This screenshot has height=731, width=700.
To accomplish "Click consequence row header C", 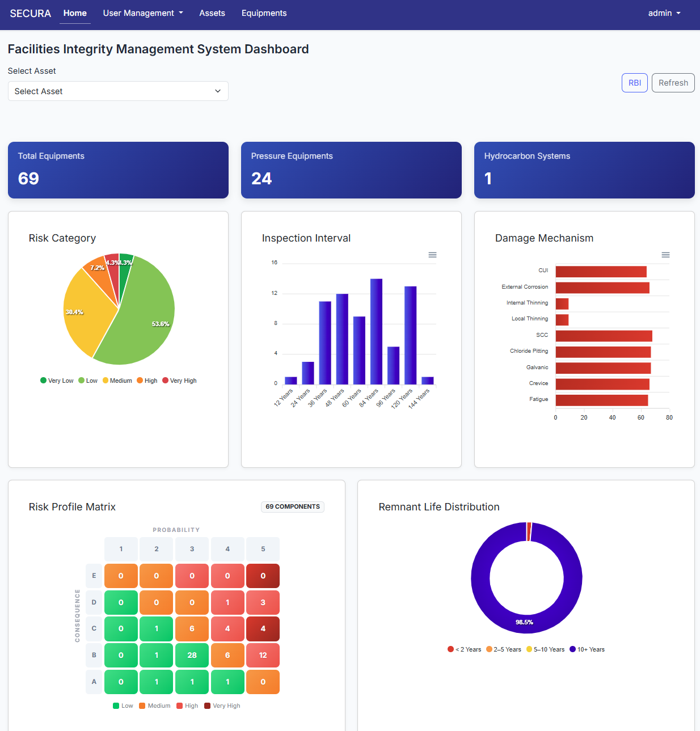I will [x=94, y=628].
